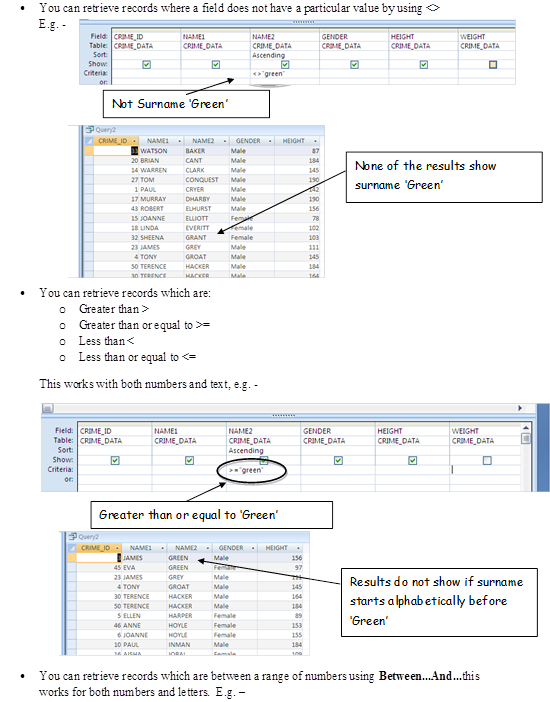Click select-all corner box in lower datasheet
Screen dimensions: 550x702
(x=72, y=548)
